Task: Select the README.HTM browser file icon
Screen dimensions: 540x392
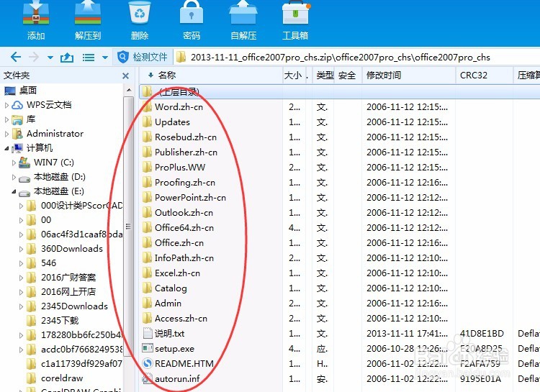Action: (x=148, y=363)
